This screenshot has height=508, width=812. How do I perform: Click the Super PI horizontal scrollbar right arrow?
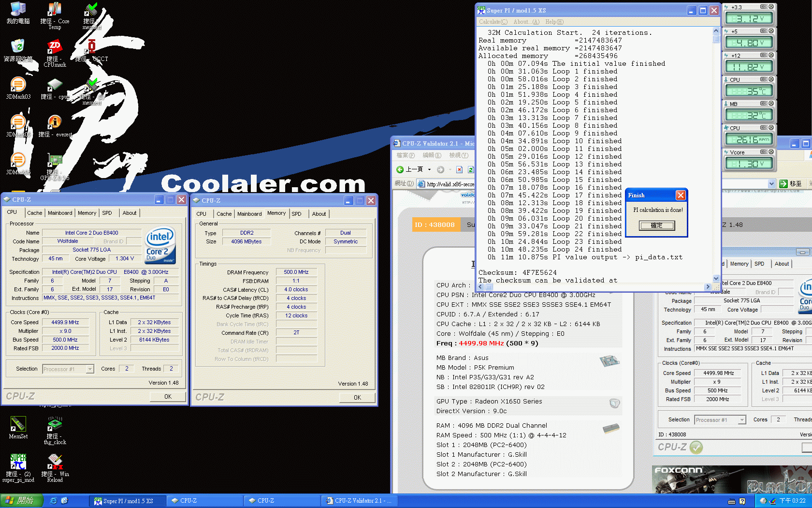708,287
